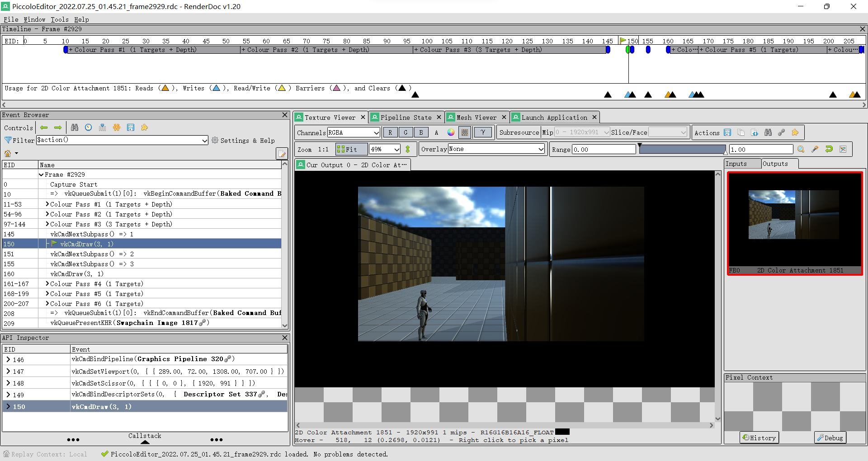Go to next event with green right arrow
Screen dimensions: 868x461
58,127
